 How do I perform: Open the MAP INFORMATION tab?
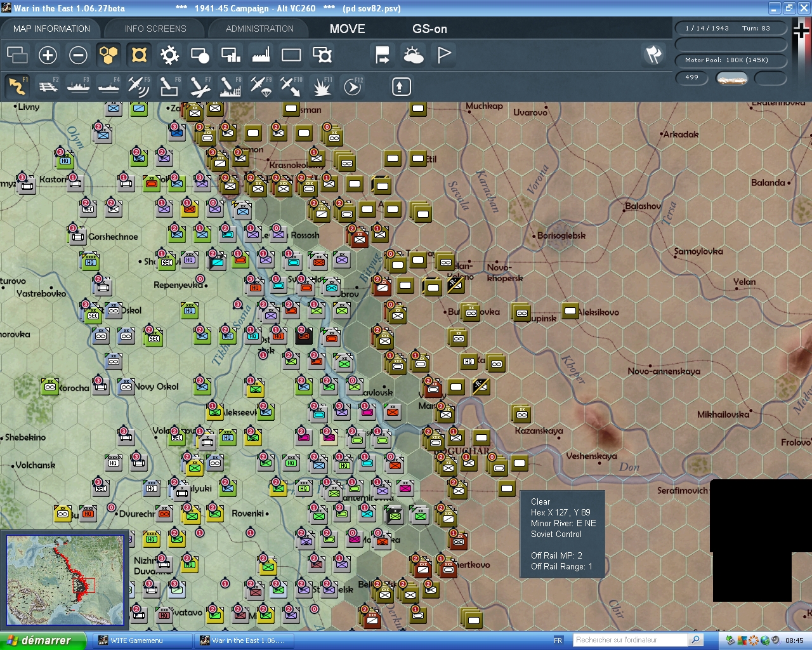[x=51, y=29]
